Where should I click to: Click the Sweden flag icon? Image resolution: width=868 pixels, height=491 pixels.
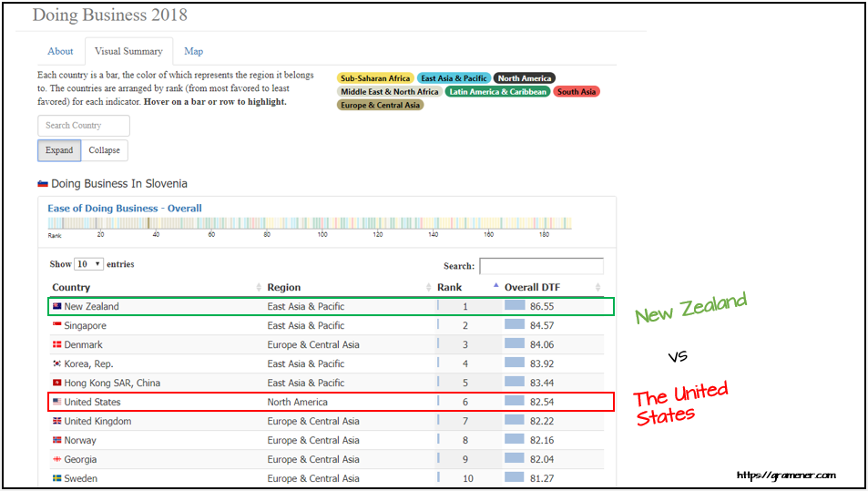[57, 478]
